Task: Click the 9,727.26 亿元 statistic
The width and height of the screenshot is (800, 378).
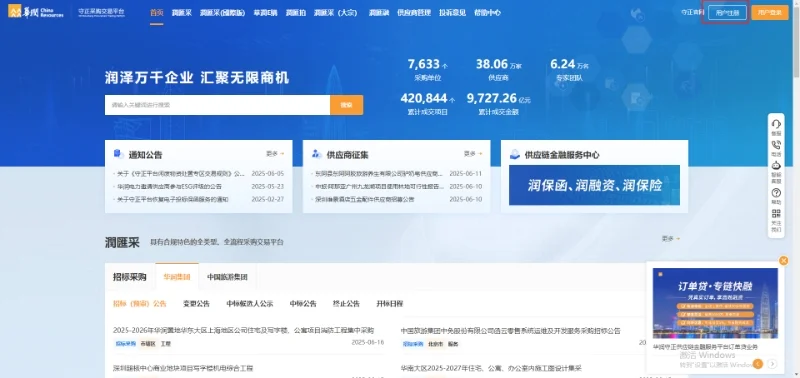Action: pyautogui.click(x=498, y=104)
